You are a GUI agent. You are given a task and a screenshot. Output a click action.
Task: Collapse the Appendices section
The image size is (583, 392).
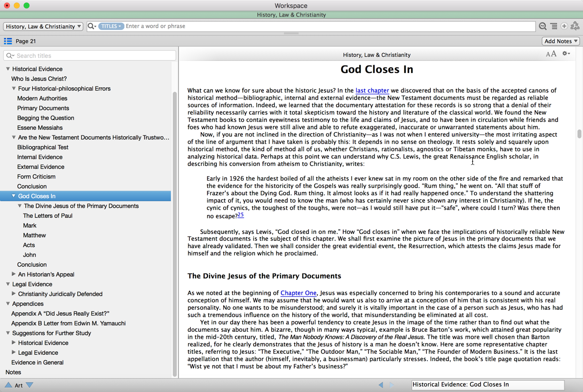(8, 303)
